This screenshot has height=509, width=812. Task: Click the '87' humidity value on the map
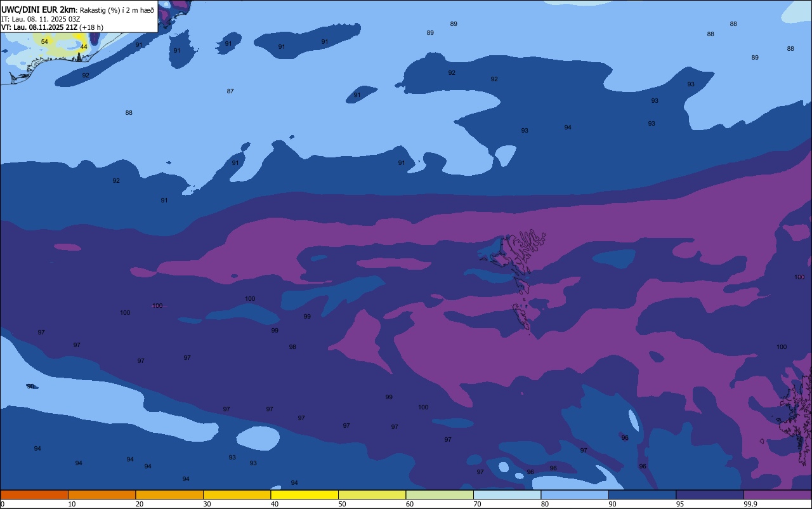pos(230,91)
